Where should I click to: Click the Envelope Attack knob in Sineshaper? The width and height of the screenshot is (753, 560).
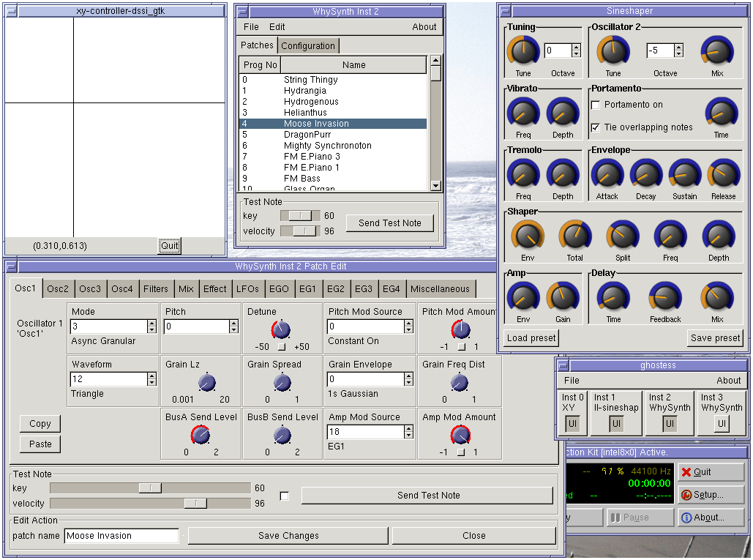(607, 174)
